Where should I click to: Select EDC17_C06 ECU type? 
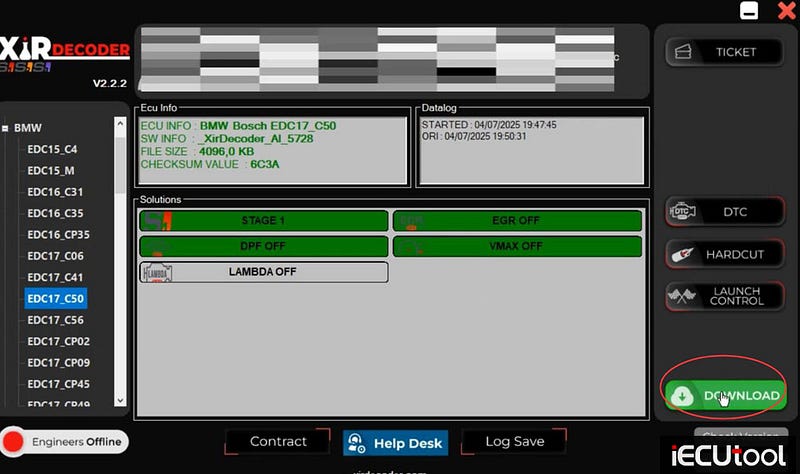click(x=55, y=256)
